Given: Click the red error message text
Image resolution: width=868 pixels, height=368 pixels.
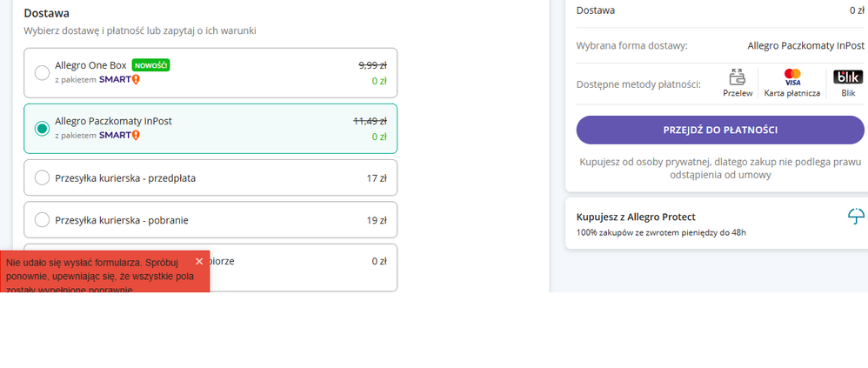Looking at the screenshot, I should tap(97, 275).
